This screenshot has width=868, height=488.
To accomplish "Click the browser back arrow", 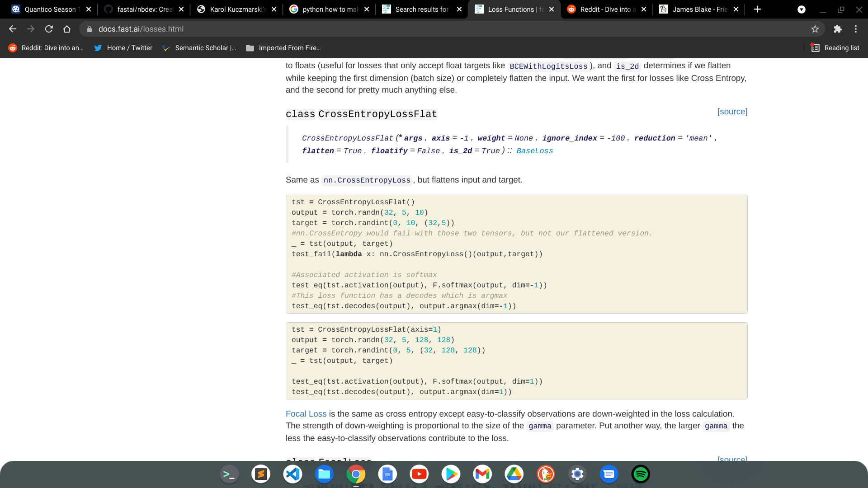I will point(13,29).
